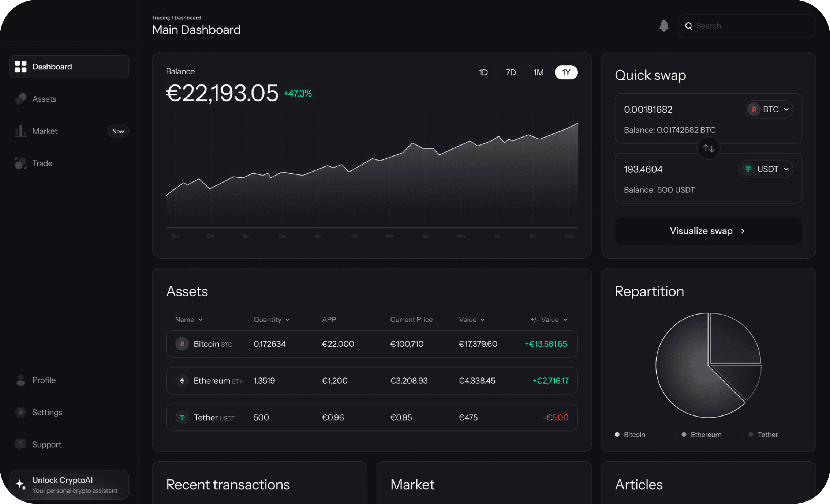Screen dimensions: 830x504
Task: Click the swap direction arrows icon
Action: point(709,148)
